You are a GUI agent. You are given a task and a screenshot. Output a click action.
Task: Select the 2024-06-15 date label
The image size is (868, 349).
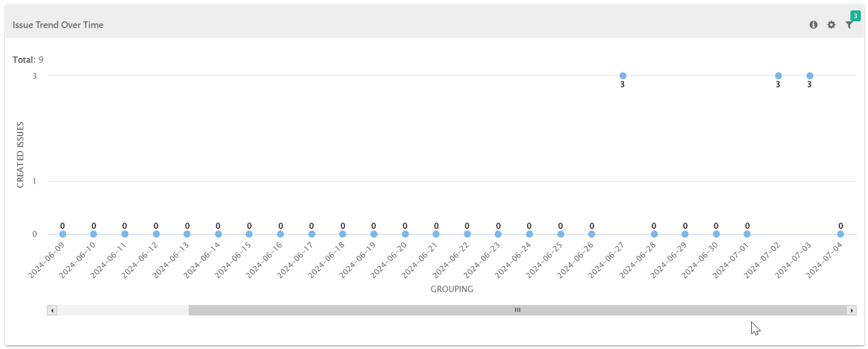pyautogui.click(x=232, y=259)
